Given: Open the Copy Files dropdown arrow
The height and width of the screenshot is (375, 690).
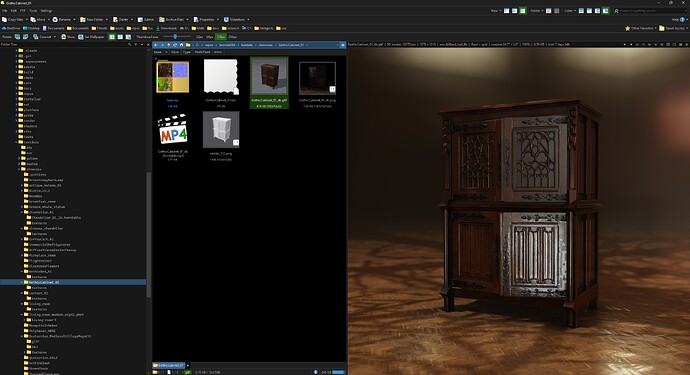Looking at the screenshot, I should coord(26,19).
